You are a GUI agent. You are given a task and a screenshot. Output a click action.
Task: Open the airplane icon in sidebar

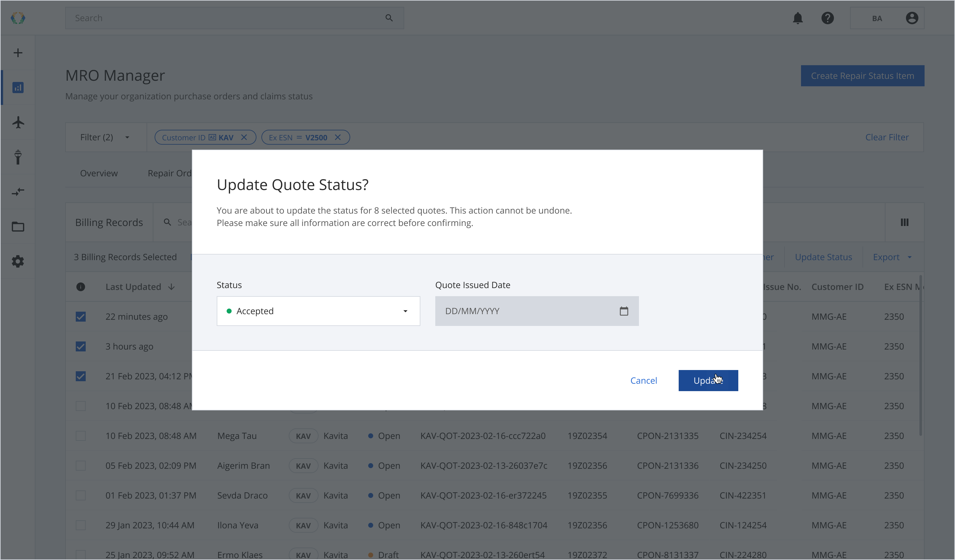pos(18,122)
